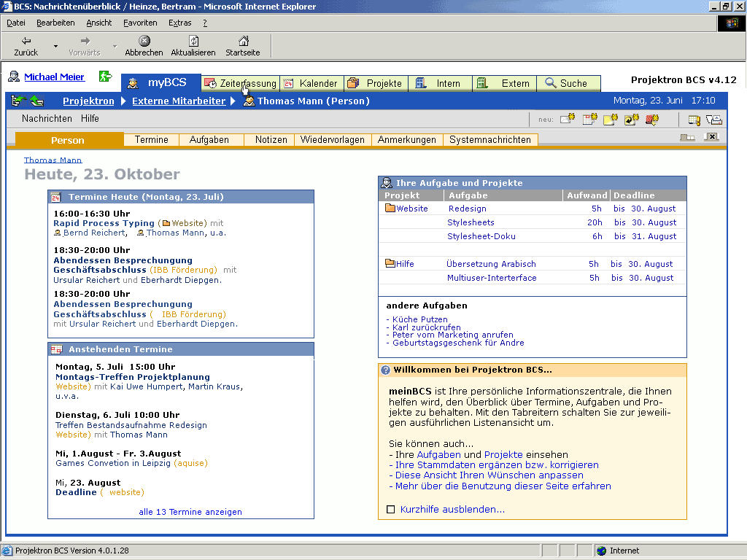The width and height of the screenshot is (747, 560).
Task: Click the Projektron breadcrumb link
Action: click(x=88, y=101)
